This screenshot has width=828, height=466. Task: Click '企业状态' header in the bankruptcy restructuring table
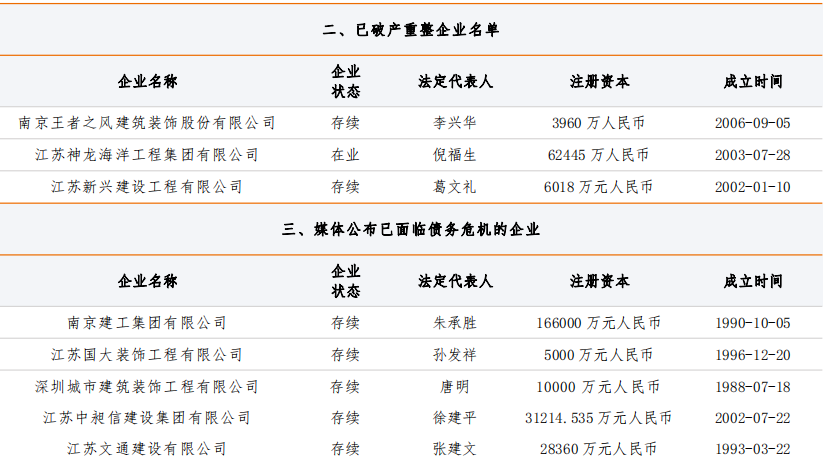(346, 81)
